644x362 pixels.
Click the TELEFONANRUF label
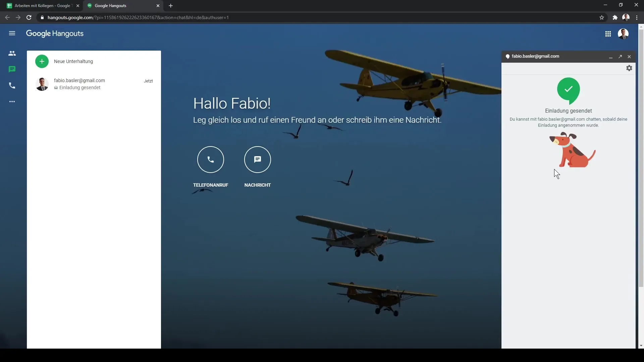(x=211, y=185)
